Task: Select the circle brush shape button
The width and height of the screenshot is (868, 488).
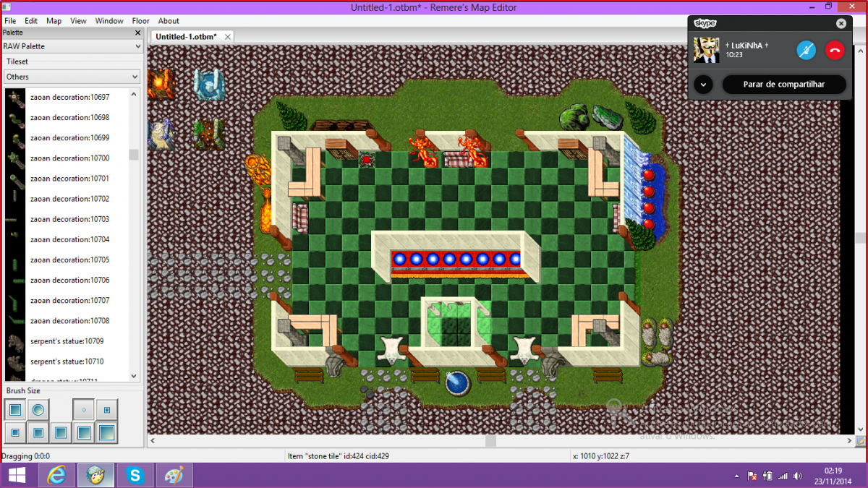Action: (38, 410)
